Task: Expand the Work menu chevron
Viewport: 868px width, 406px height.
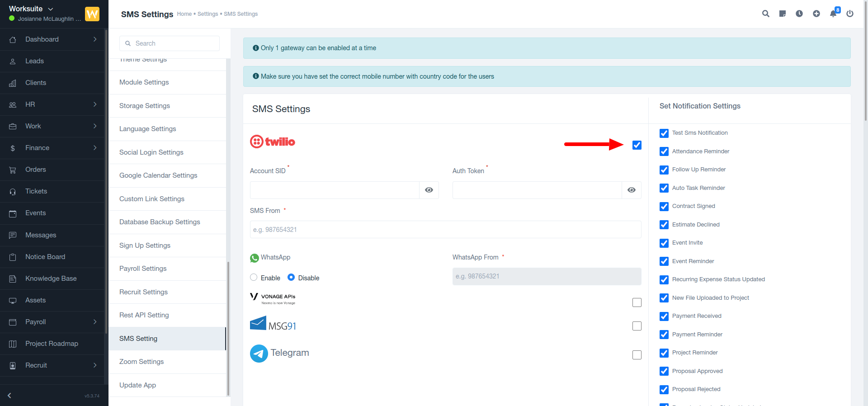Action: (x=95, y=126)
